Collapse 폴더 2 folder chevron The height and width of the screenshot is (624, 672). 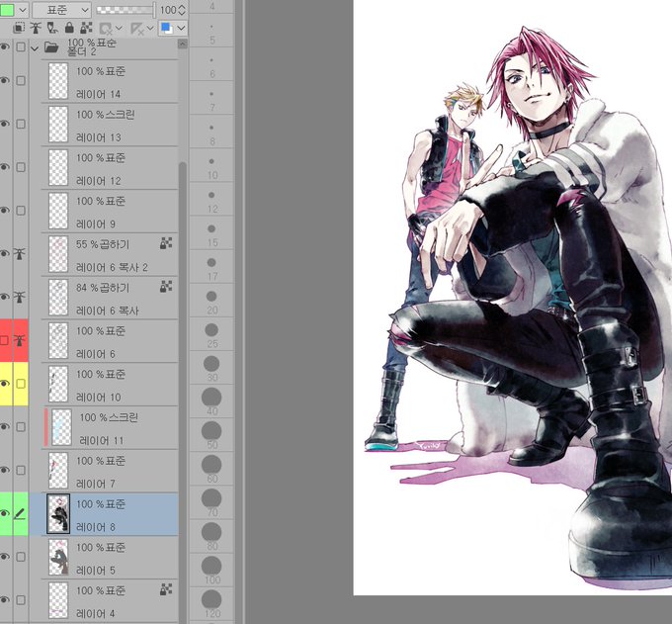coord(35,47)
